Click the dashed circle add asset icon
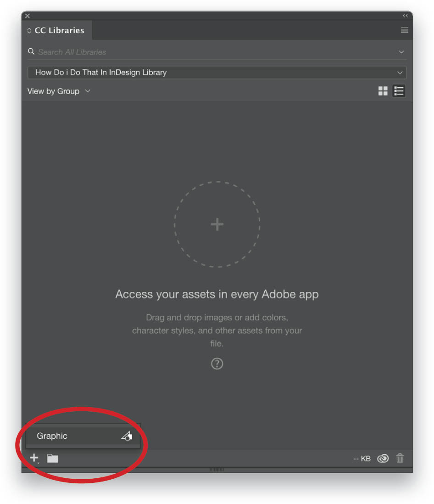 217,224
